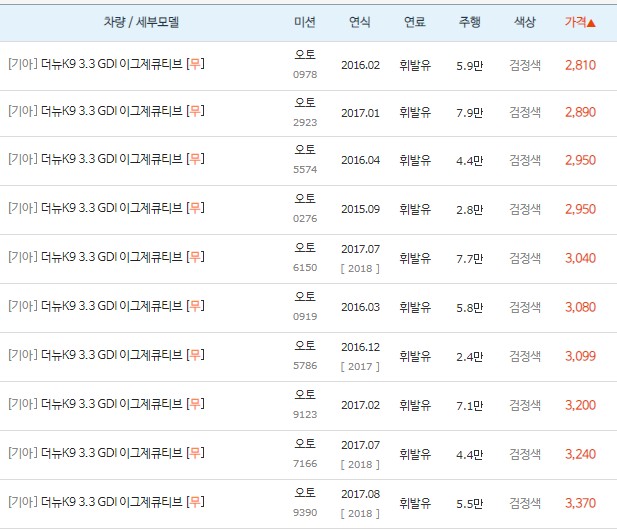
Task: Click the 연료 column header
Action: pos(415,22)
